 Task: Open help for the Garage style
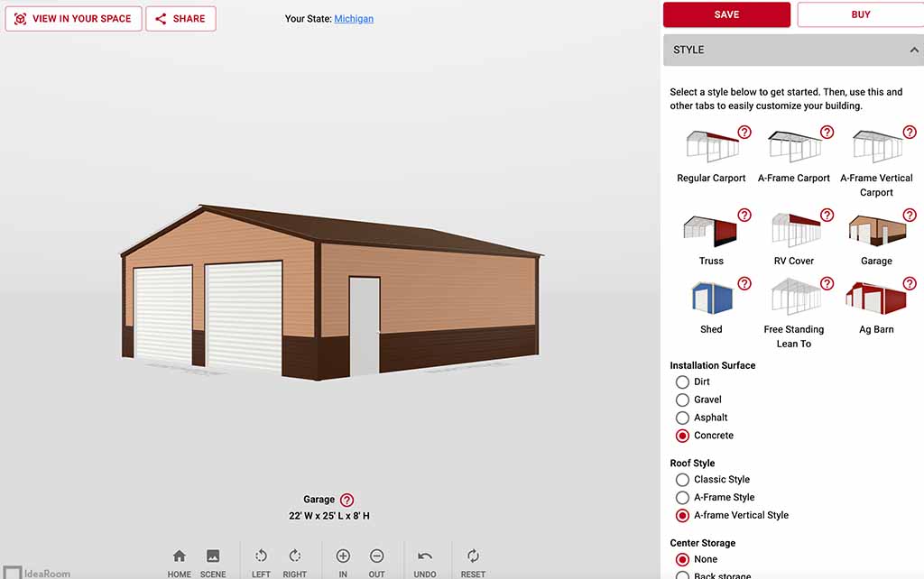click(x=909, y=216)
